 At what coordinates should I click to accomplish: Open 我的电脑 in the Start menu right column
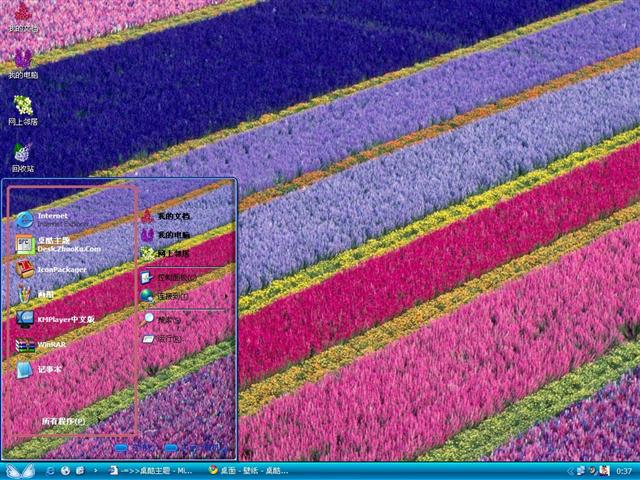(x=165, y=235)
